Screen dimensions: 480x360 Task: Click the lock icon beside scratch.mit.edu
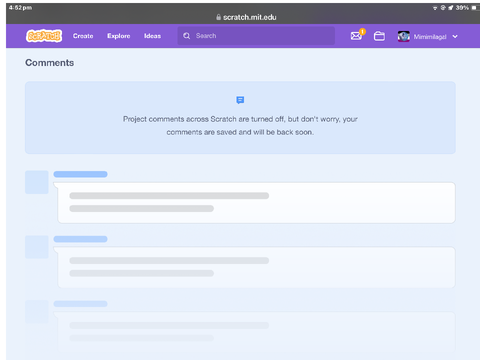point(218,17)
